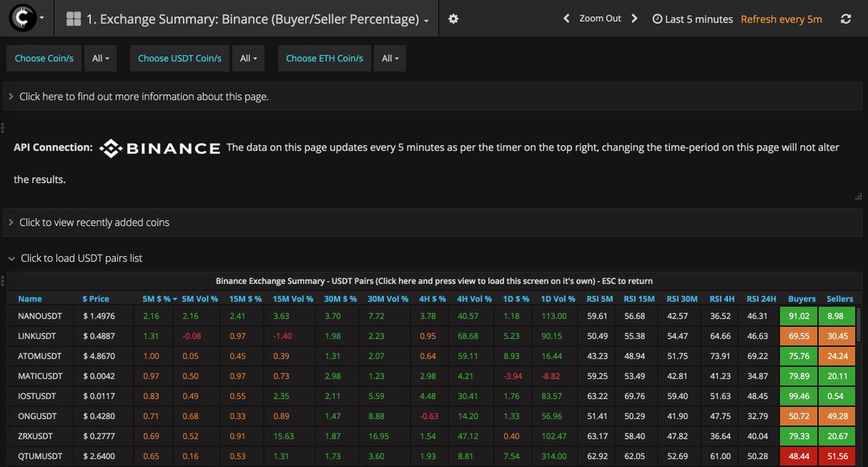Sort by 1D Vol % column header
Screen dimensions: 868x467
pos(557,299)
